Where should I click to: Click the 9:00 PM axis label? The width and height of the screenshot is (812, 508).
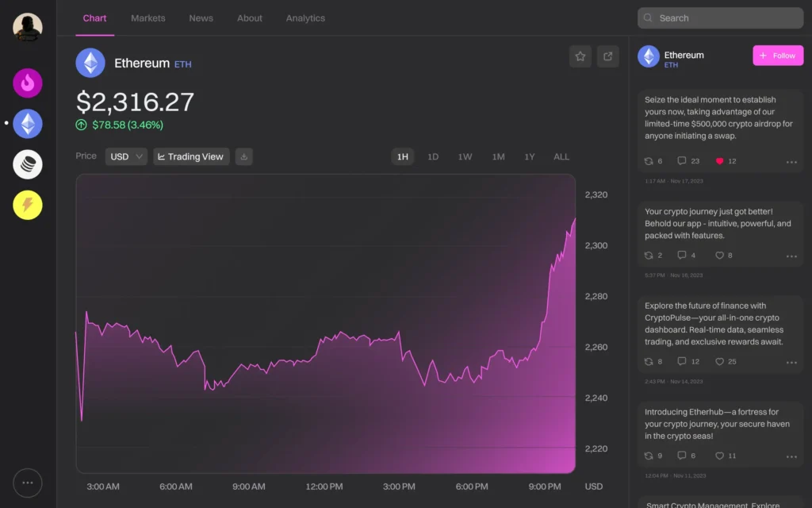click(545, 487)
